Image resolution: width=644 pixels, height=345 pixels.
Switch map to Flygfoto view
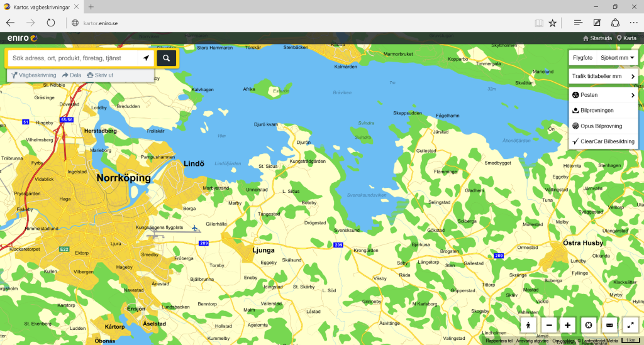tap(582, 58)
